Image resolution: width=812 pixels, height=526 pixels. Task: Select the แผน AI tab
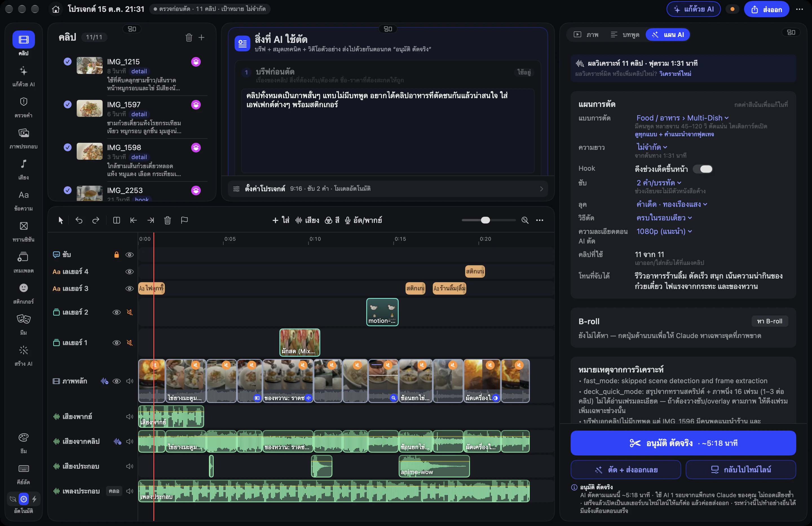point(668,34)
